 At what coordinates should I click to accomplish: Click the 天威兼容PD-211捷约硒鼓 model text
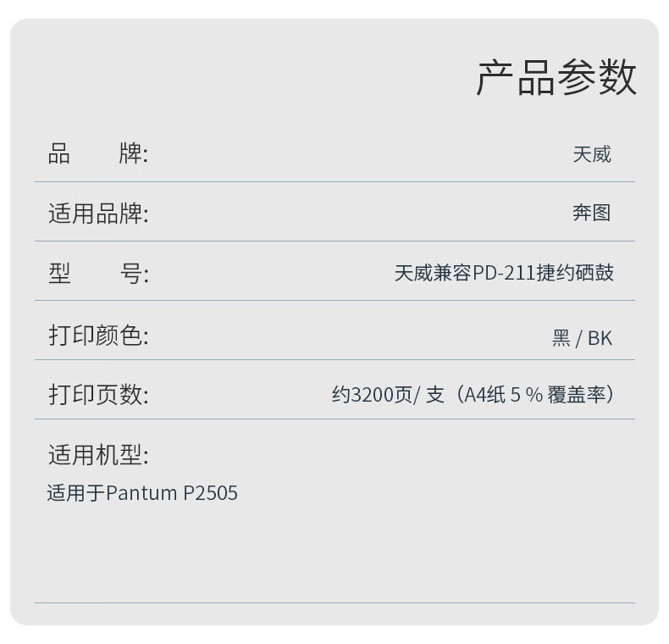click(504, 273)
